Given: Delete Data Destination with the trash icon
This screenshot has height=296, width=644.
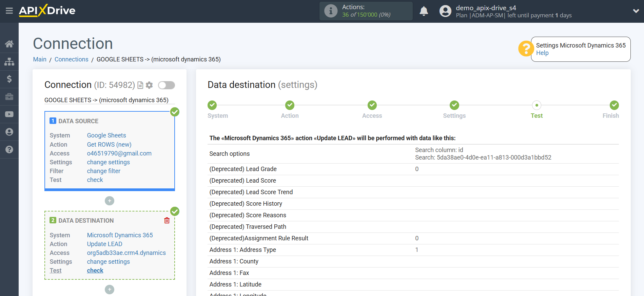Looking at the screenshot, I should pos(167,221).
